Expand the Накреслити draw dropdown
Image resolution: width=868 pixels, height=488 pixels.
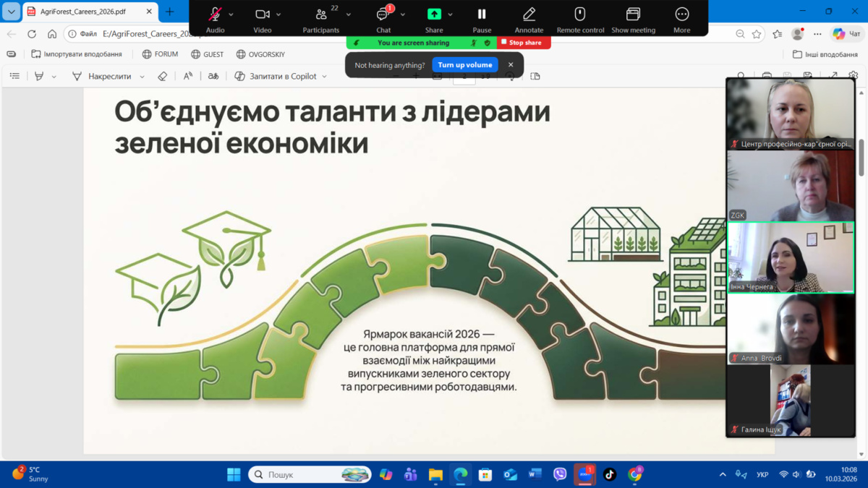(x=142, y=77)
